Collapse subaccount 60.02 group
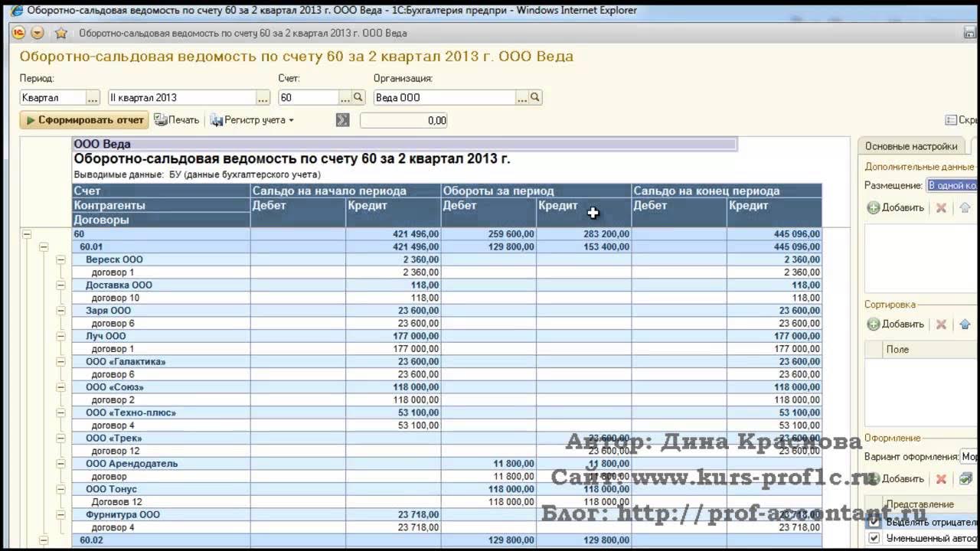Image resolution: width=980 pixels, height=551 pixels. click(x=43, y=540)
